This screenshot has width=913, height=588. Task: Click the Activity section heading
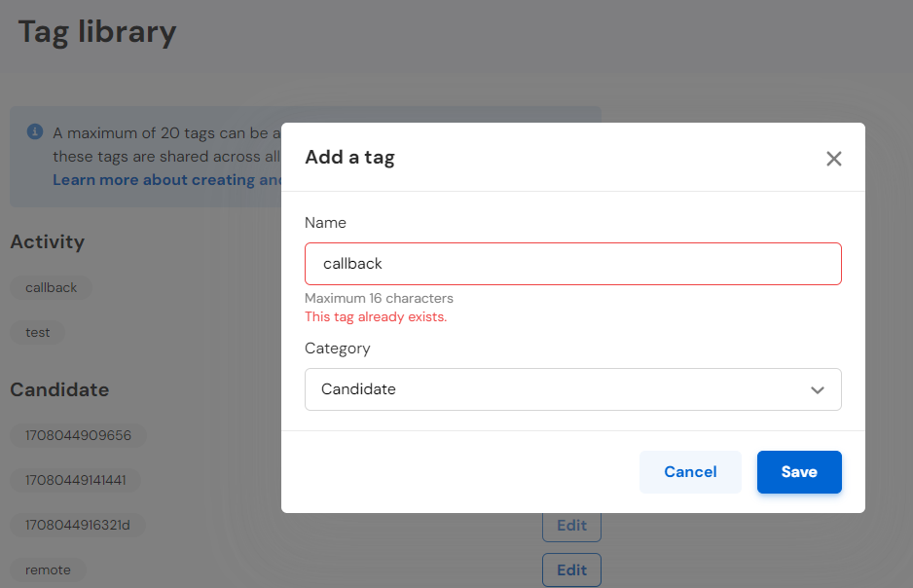coord(48,241)
